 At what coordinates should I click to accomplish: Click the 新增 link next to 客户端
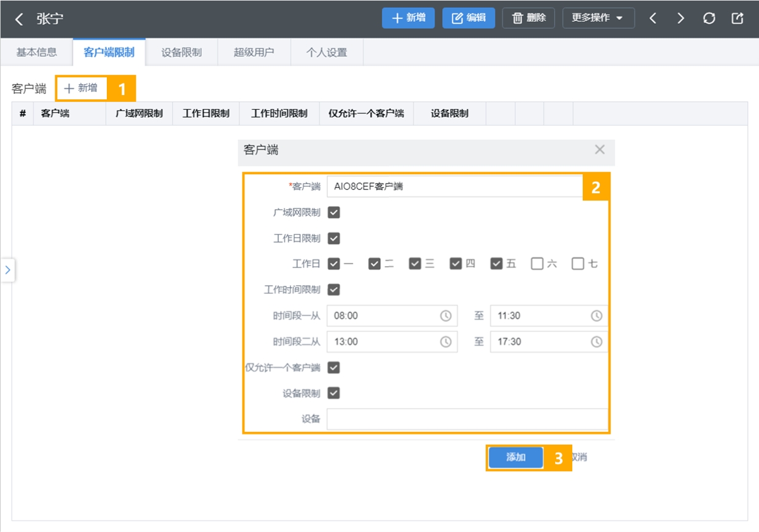[x=80, y=88]
